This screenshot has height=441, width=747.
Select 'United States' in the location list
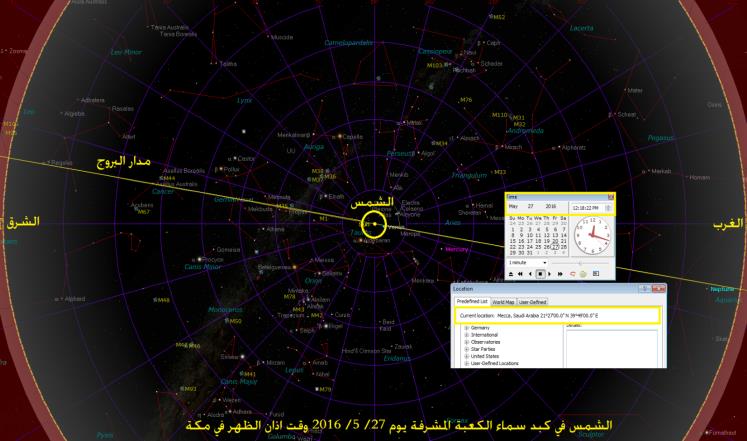(485, 356)
